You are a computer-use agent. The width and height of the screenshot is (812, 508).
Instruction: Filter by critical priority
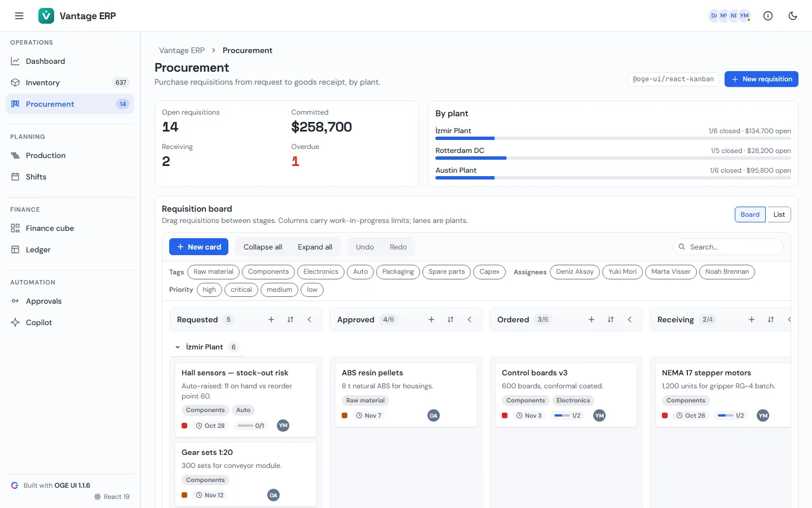click(241, 290)
